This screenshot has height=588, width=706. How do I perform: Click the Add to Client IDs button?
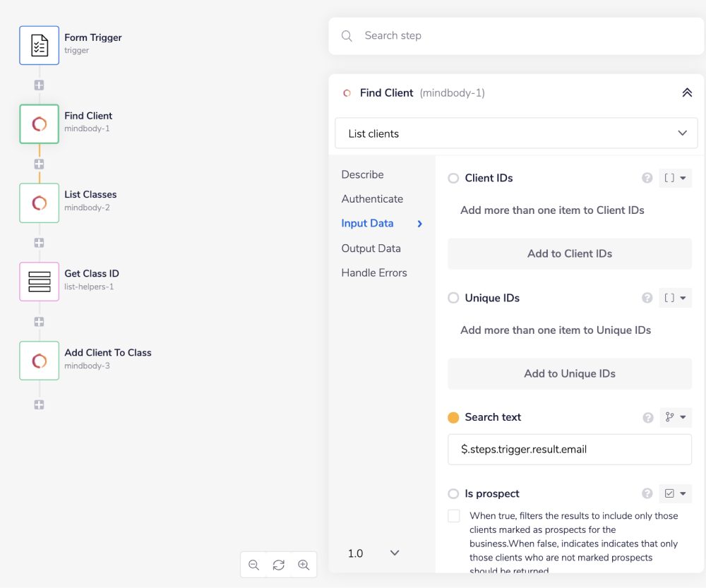[569, 253]
